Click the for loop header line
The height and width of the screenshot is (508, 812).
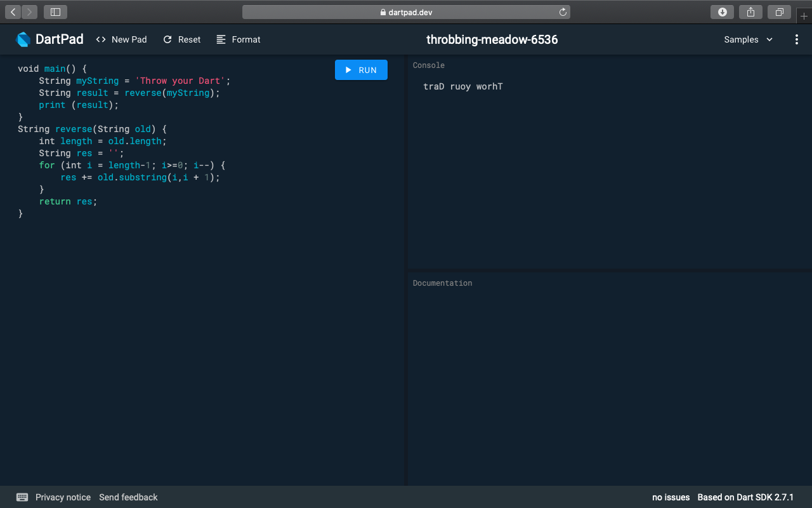pyautogui.click(x=132, y=165)
